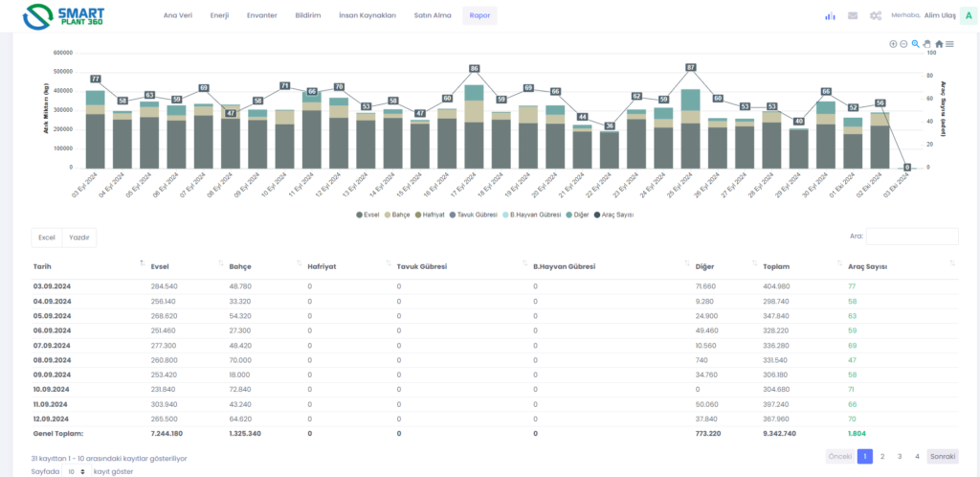980x477 pixels.
Task: Go to Sonraki page of table
Action: click(943, 457)
